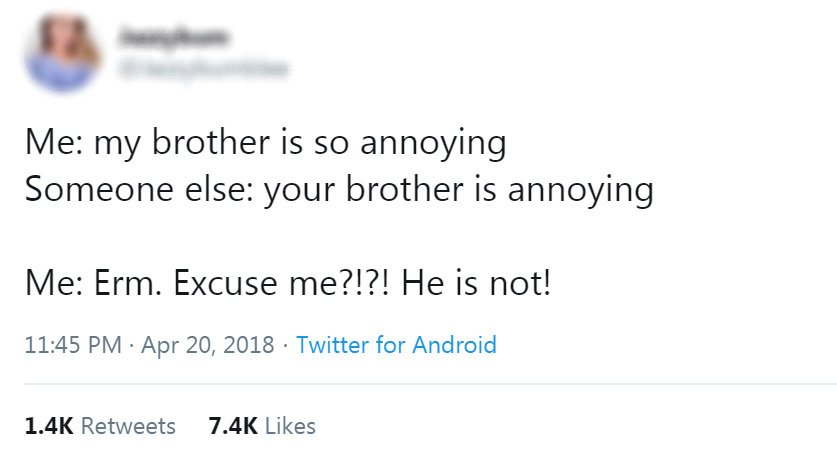
Task: Click the first 'Me:' in the tweet
Action: [x=53, y=142]
